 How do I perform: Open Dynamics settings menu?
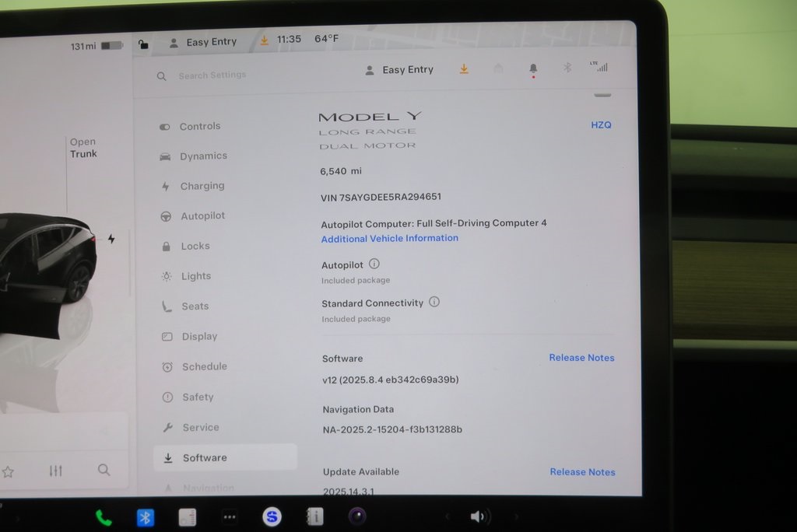click(193, 156)
